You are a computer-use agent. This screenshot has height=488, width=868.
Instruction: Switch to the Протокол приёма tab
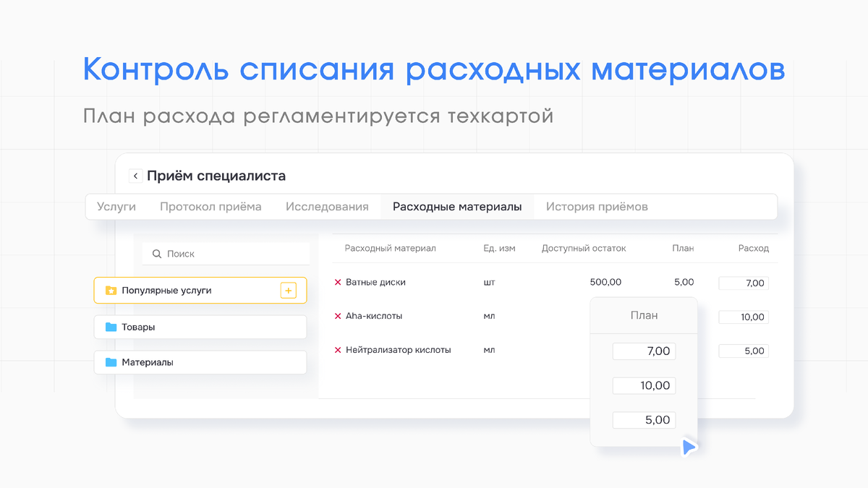pyautogui.click(x=210, y=207)
